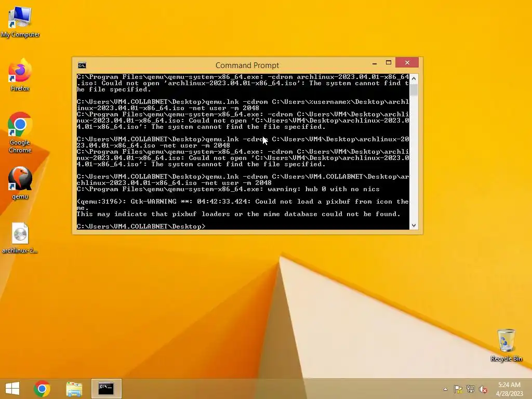Select the archlinux ISO file on desktop
Image resolution: width=532 pixels, height=399 pixels.
tap(20, 237)
